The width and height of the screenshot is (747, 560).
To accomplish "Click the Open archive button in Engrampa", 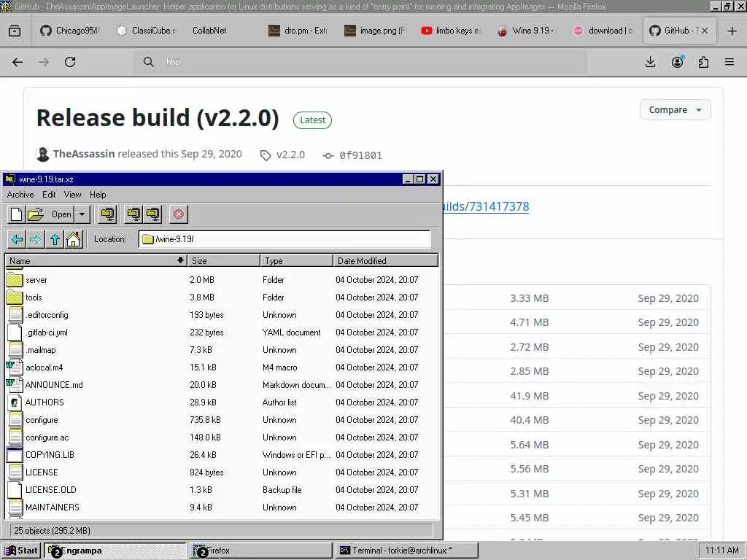I will tap(50, 214).
